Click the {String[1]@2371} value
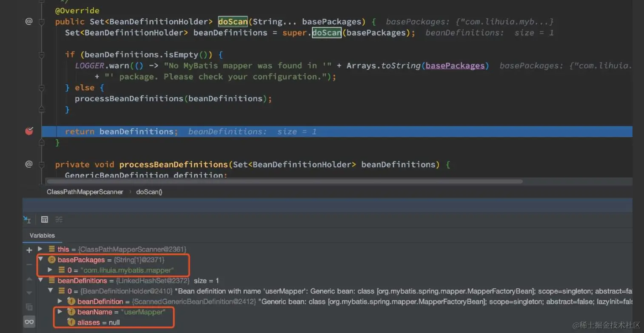644x333 pixels. [x=139, y=260]
